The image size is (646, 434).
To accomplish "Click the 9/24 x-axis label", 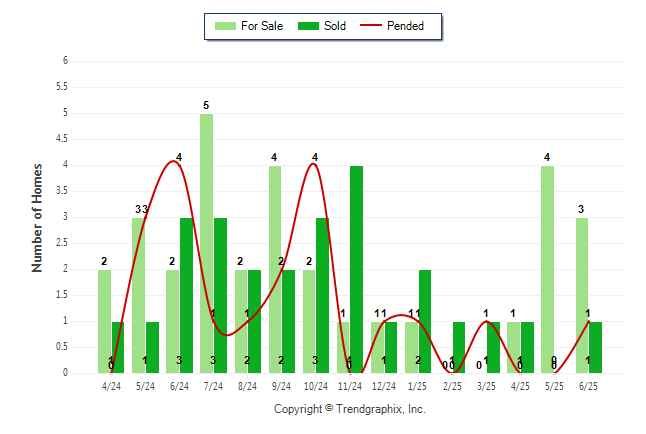I will point(281,386).
